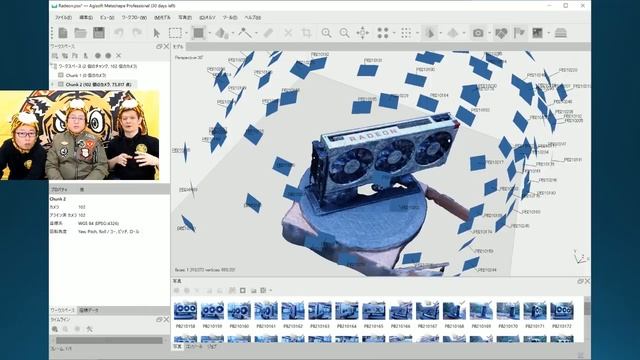This screenshot has height=360, width=640.
Task: Click the Show tiled model icon
Action: tap(453, 33)
